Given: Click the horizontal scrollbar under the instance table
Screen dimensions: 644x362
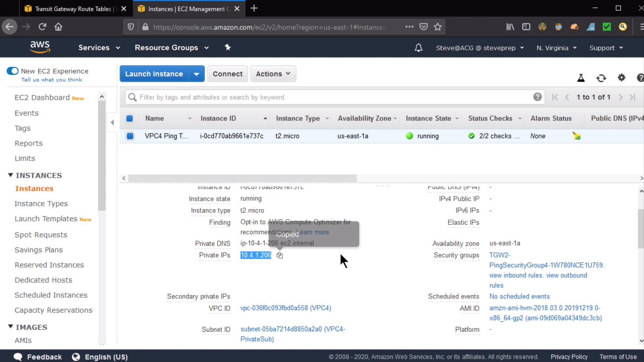Looking at the screenshot, I should 242,178.
